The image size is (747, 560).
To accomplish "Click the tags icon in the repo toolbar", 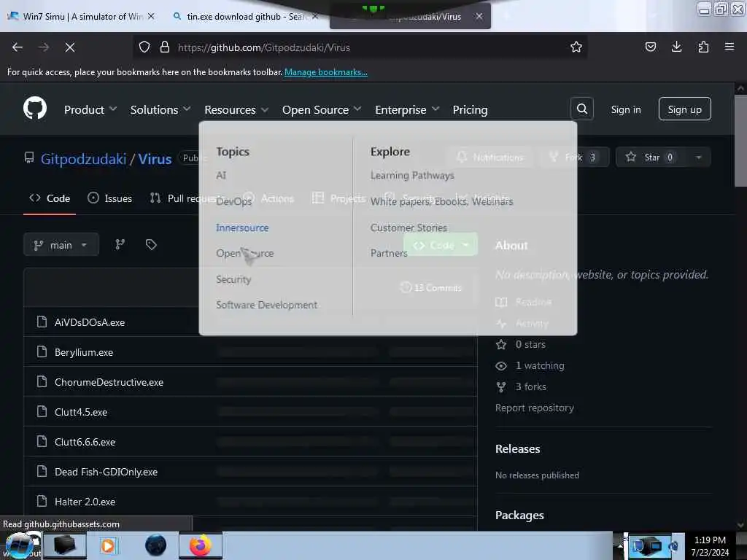I will pyautogui.click(x=151, y=244).
